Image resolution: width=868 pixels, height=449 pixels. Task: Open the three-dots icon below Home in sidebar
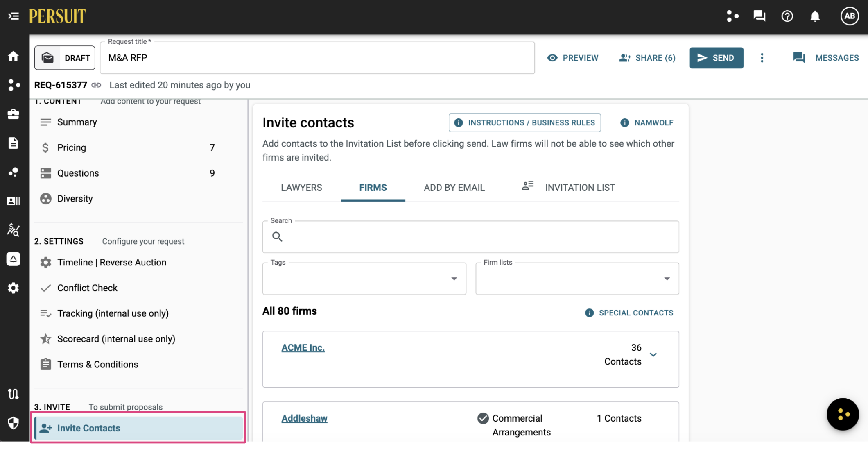point(14,85)
